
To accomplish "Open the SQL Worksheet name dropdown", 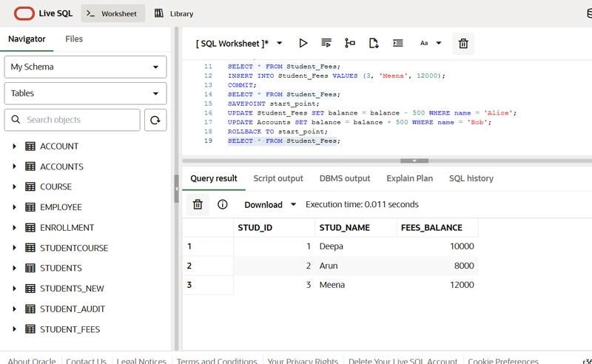I will point(279,44).
